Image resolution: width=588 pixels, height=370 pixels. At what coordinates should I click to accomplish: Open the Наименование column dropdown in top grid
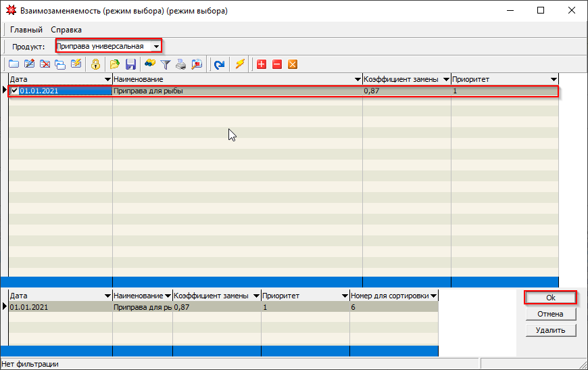pyautogui.click(x=357, y=80)
